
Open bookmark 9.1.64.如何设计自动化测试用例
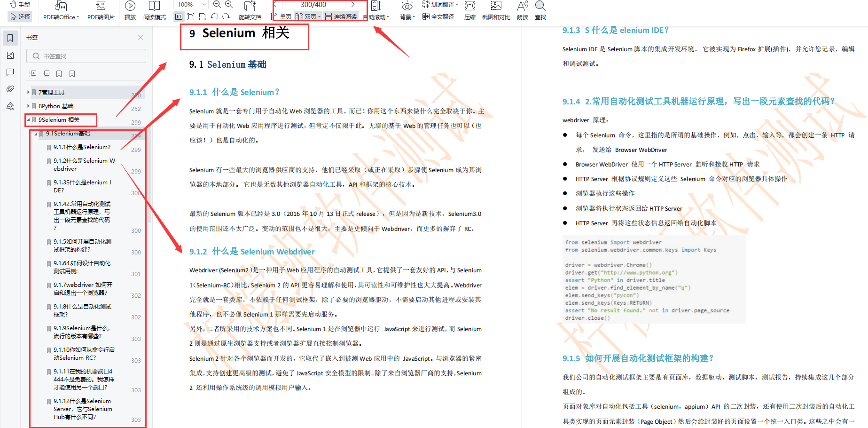(82, 267)
